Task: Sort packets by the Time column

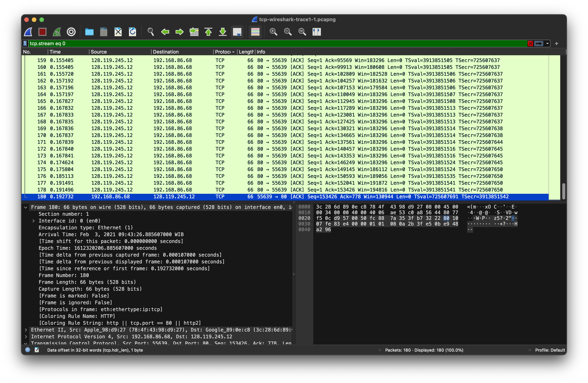Action: coord(68,52)
